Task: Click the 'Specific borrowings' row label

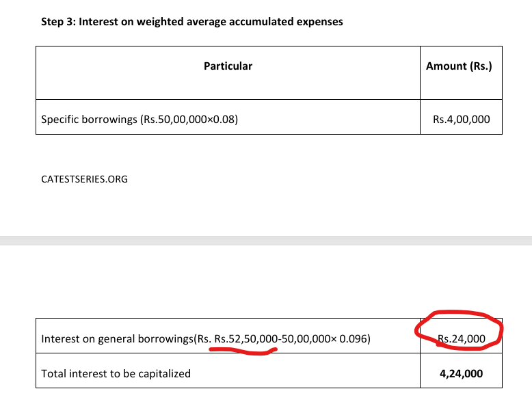Action: (x=89, y=119)
